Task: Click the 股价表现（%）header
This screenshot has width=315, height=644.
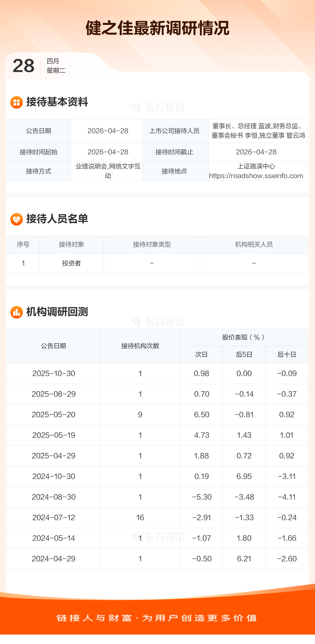Action: [x=244, y=337]
